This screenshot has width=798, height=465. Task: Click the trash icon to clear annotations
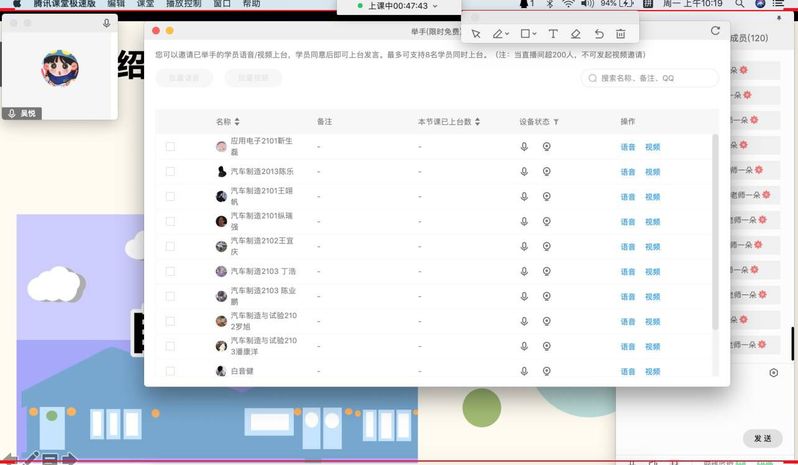click(x=621, y=34)
